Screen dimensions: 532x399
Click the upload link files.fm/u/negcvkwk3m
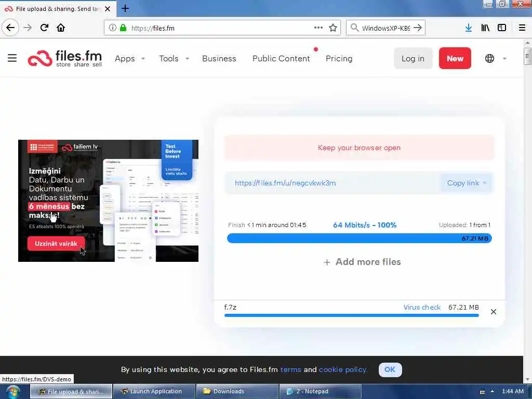pyautogui.click(x=285, y=183)
